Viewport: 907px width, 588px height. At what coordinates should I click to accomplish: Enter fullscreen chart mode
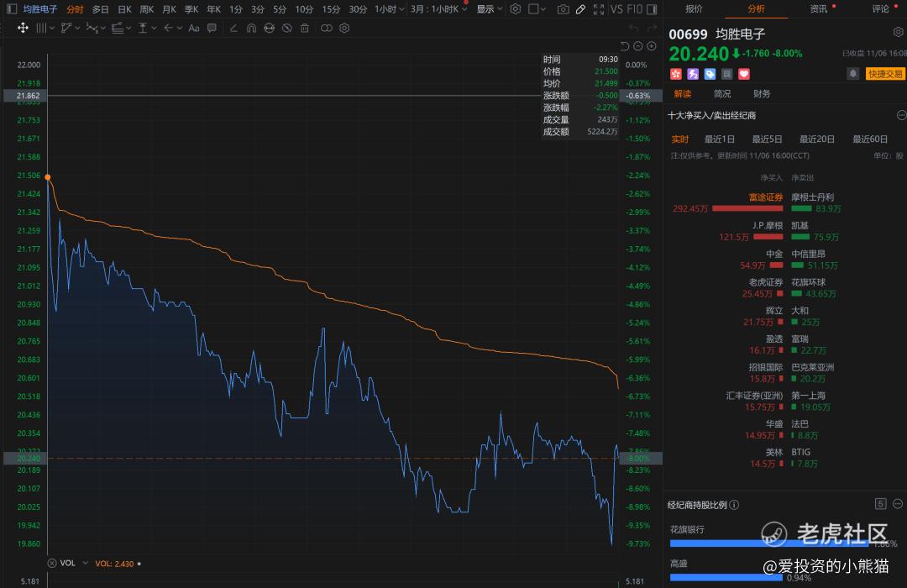[599, 9]
